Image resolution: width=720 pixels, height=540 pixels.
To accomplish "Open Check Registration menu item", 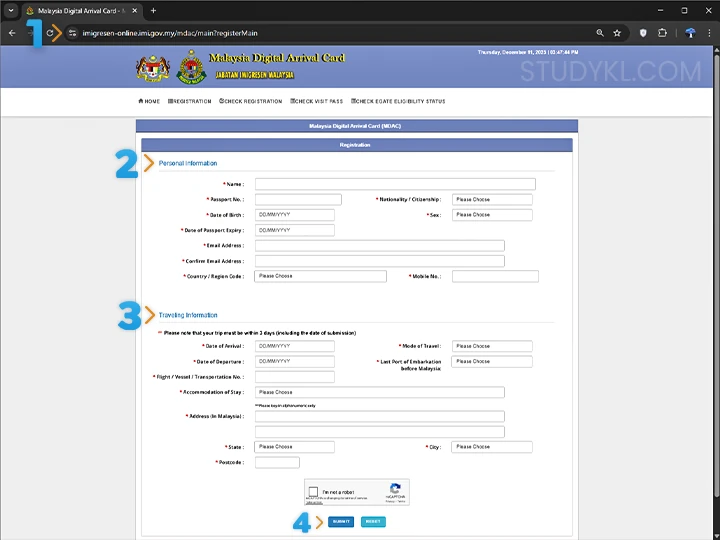I will pos(251,101).
